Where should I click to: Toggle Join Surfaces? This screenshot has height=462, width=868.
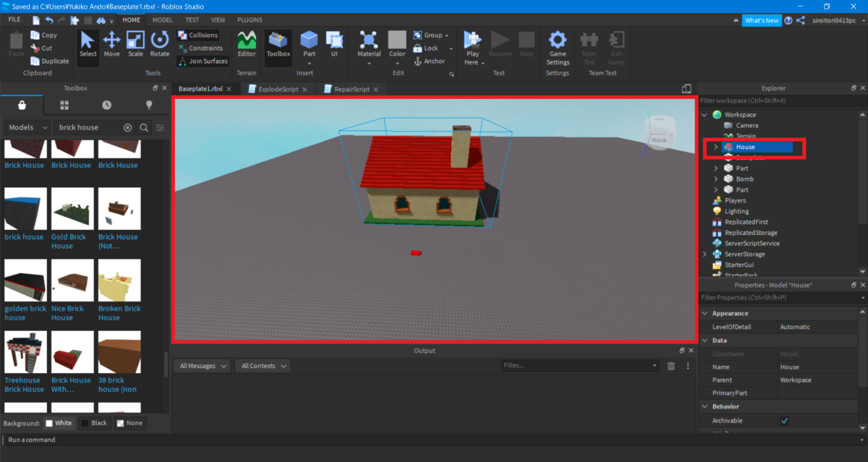(203, 61)
